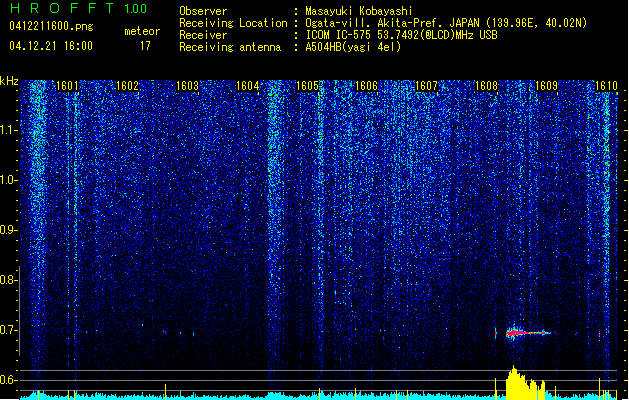Click the bright red meteor echo trace

[x=528, y=333]
